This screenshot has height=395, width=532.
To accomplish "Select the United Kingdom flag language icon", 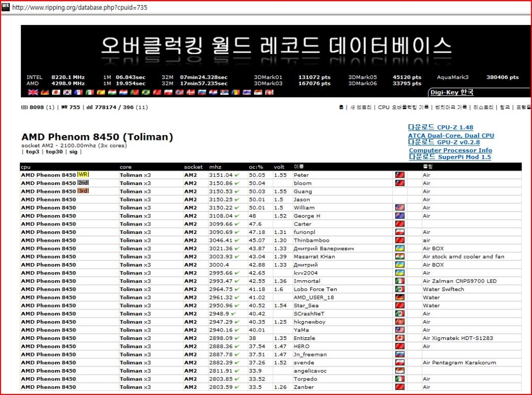I will click(33, 93).
